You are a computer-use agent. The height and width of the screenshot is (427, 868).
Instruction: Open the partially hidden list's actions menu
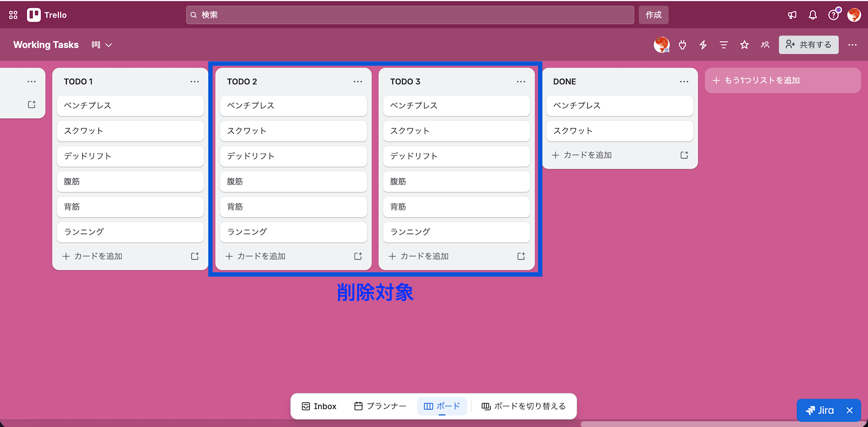click(32, 82)
